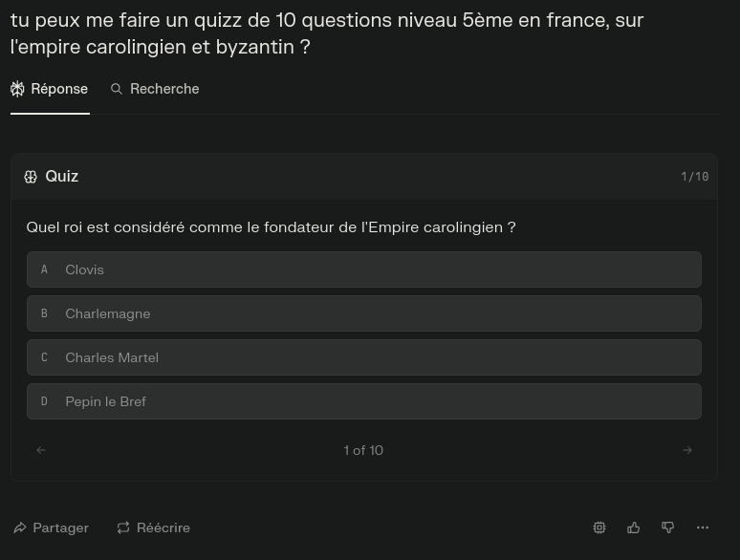Select answer D Pepin le Bref
Image resolution: width=740 pixels, height=560 pixels.
pos(363,401)
